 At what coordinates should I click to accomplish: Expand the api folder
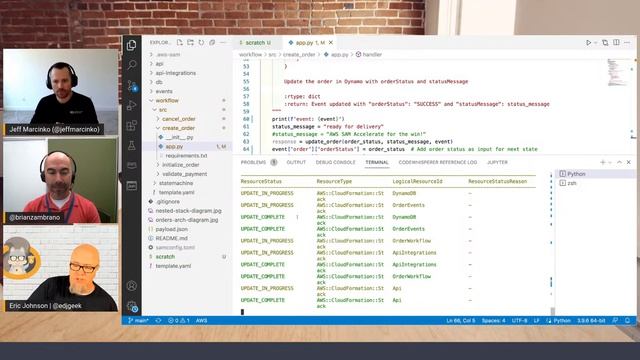click(x=159, y=64)
